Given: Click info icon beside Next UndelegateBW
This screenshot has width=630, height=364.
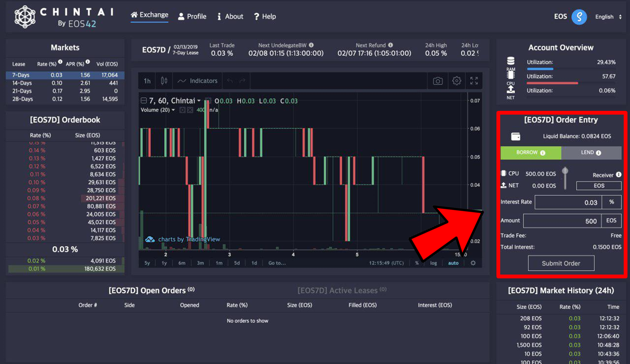Looking at the screenshot, I should coord(311,45).
